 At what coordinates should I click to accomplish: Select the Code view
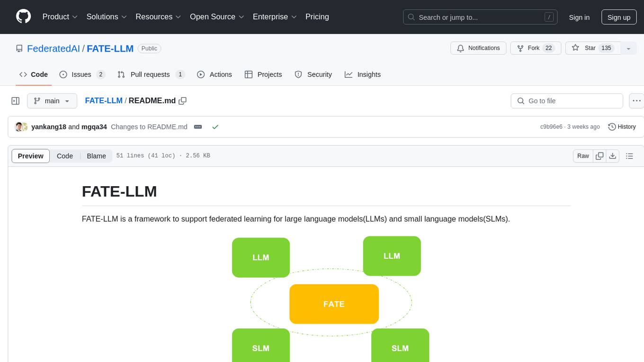click(x=65, y=156)
